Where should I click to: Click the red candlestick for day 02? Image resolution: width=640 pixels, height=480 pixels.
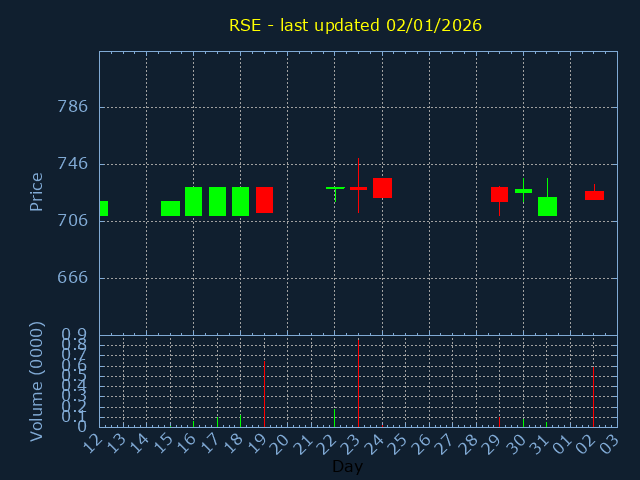pos(594,195)
